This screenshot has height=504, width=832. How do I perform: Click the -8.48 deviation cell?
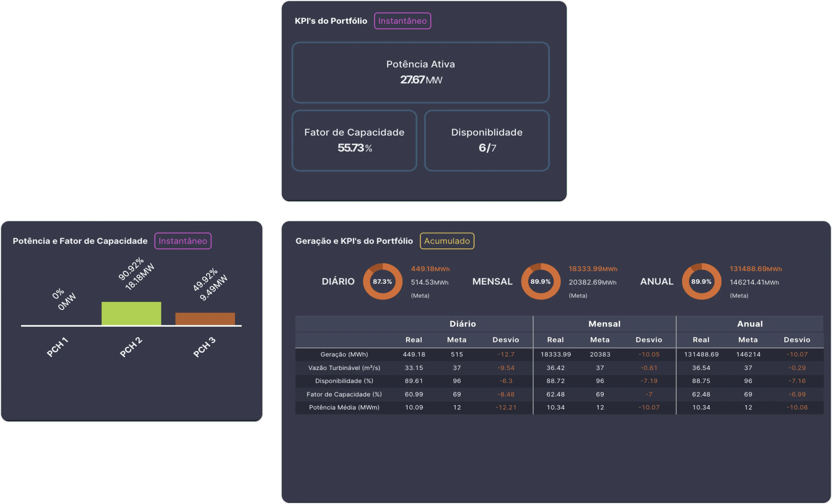click(506, 394)
